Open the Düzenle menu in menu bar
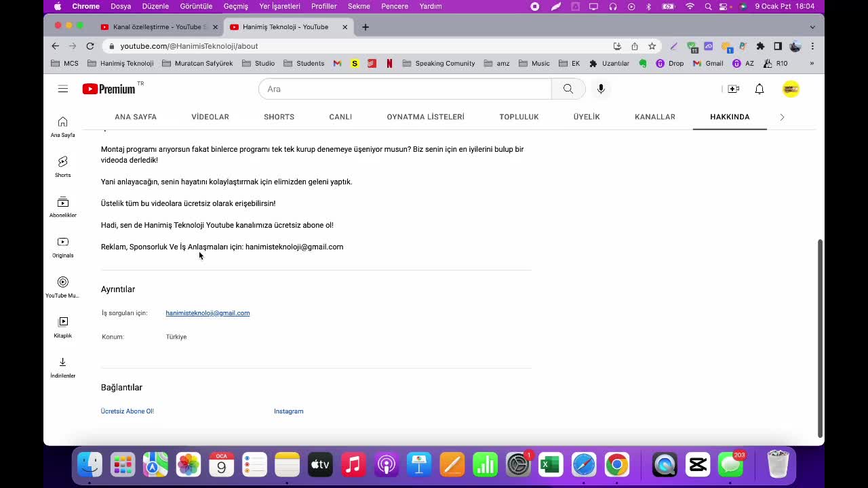The width and height of the screenshot is (868, 488). [155, 6]
